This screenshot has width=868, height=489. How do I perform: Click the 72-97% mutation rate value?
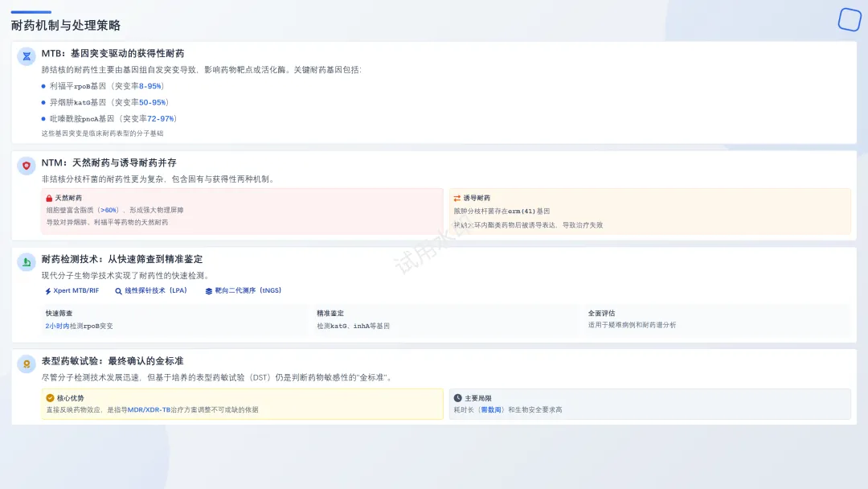(161, 118)
